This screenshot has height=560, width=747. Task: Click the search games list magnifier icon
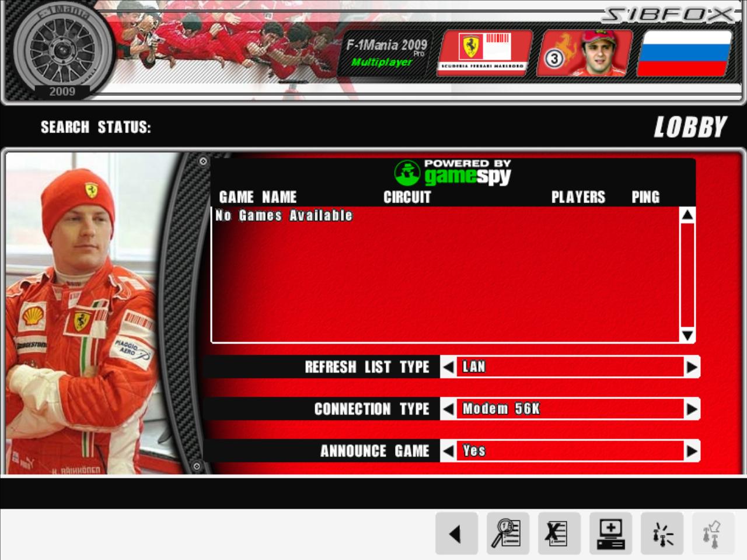tap(508, 533)
